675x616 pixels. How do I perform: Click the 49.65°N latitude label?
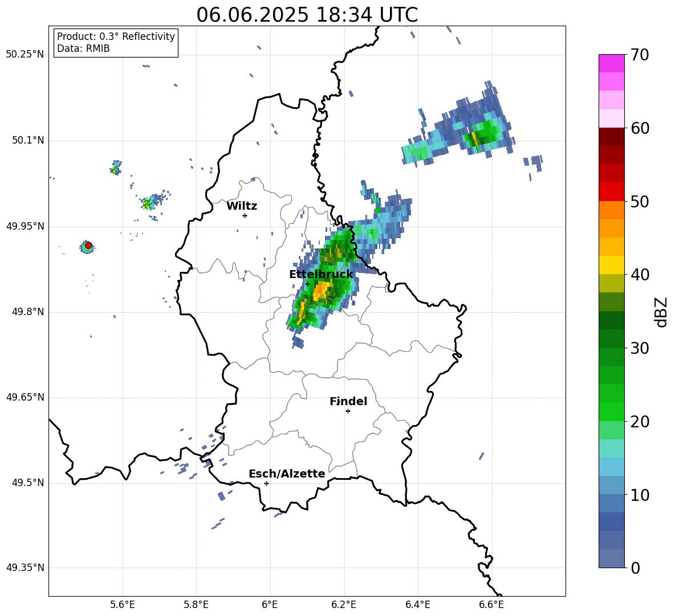[25, 397]
